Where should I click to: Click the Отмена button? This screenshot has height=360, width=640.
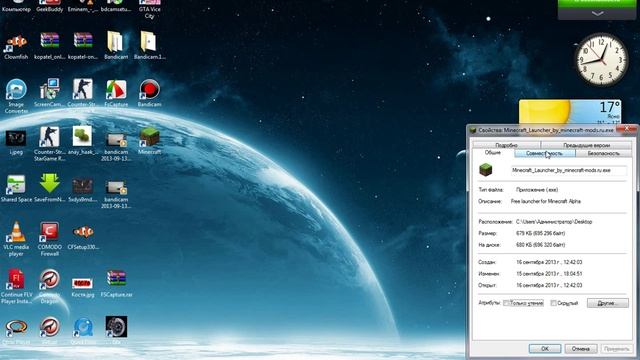pyautogui.click(x=580, y=349)
